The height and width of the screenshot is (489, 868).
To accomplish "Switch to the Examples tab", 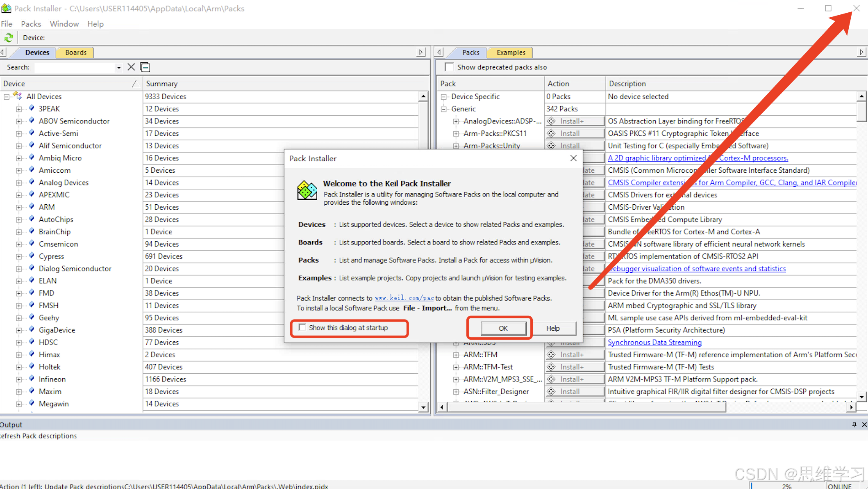I will point(511,53).
